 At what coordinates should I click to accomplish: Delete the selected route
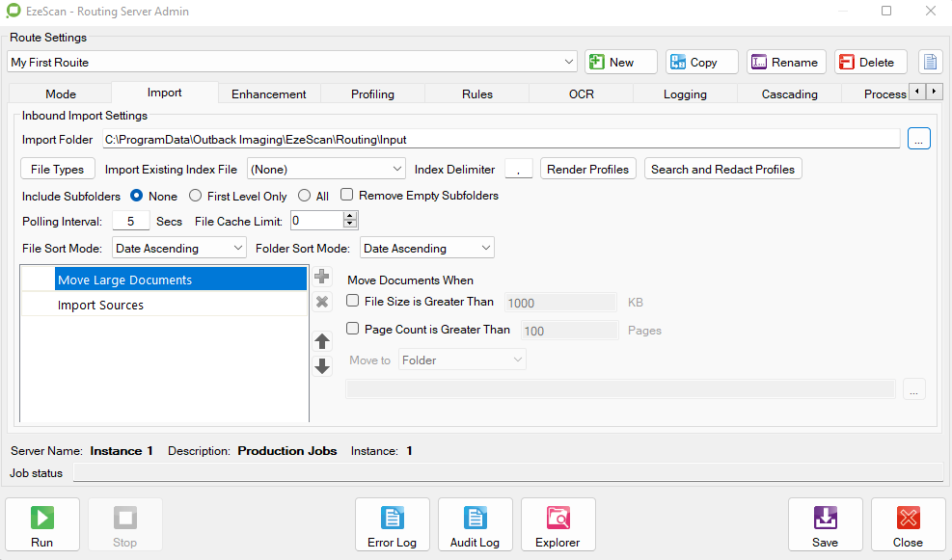point(870,62)
